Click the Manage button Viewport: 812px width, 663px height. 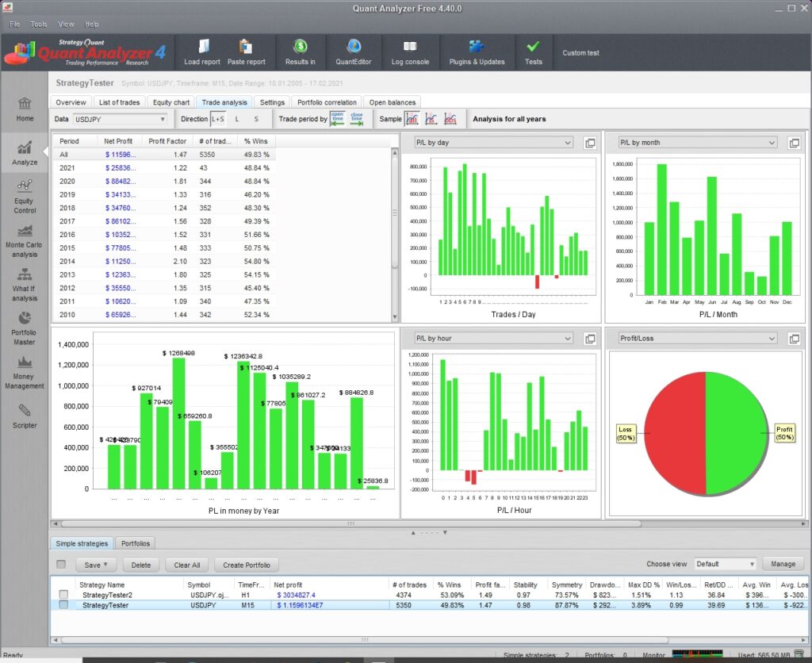(783, 564)
